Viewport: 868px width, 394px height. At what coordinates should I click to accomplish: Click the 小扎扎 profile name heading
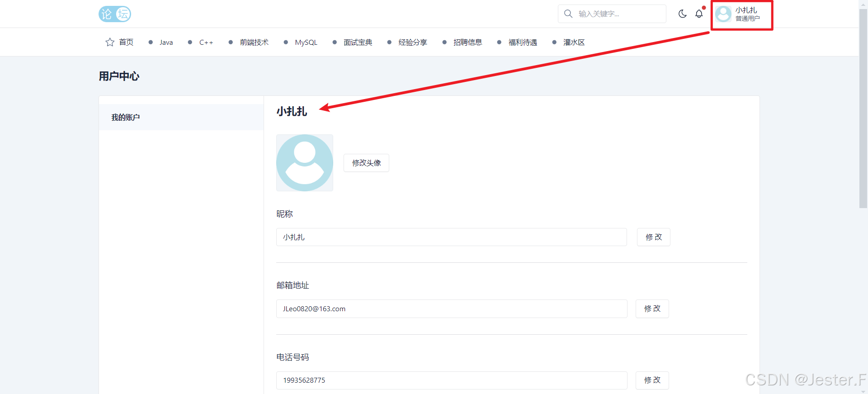(x=292, y=111)
